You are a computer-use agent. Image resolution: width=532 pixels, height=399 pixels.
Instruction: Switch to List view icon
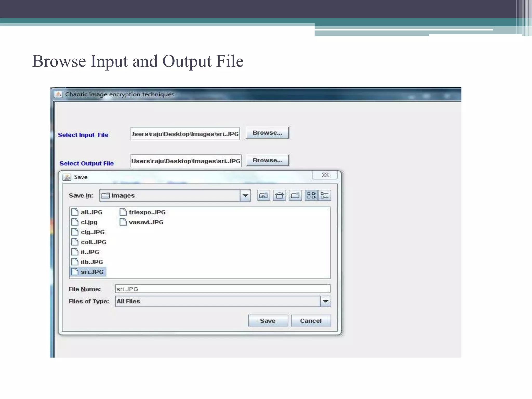pos(311,195)
